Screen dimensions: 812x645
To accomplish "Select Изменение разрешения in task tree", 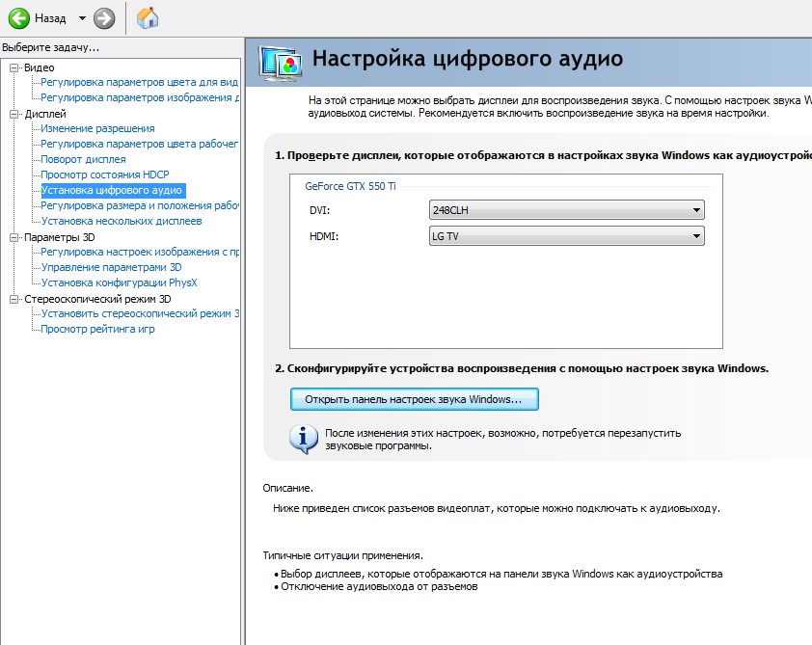I will click(x=97, y=128).
